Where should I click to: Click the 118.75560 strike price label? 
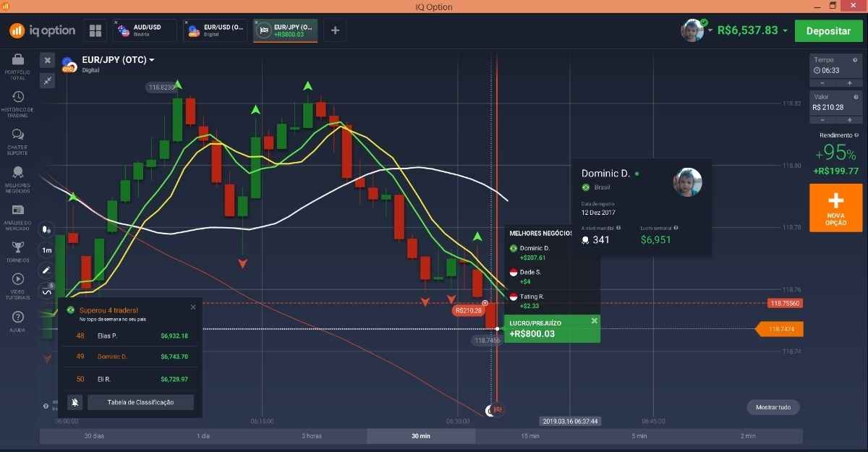(786, 304)
